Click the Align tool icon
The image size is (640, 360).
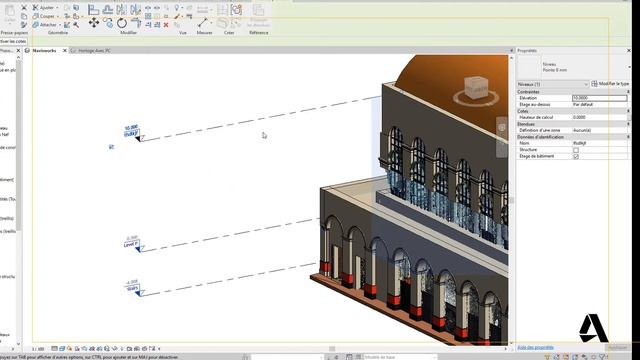tap(93, 9)
